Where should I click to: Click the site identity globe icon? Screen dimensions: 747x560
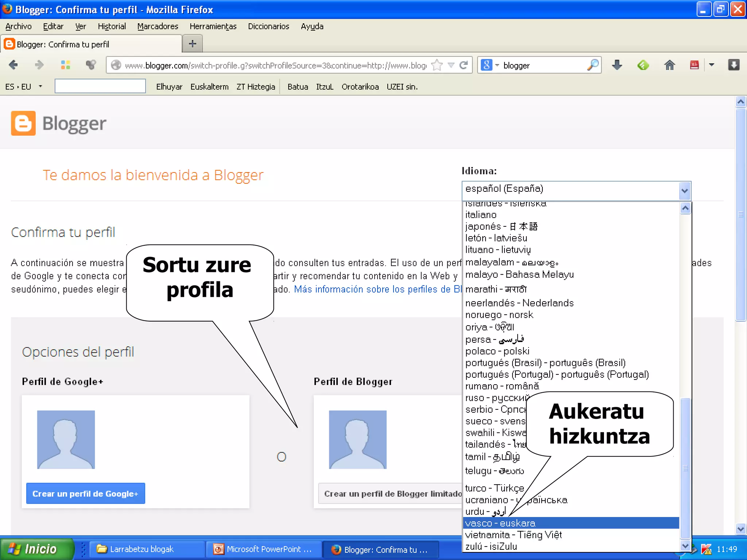(116, 65)
